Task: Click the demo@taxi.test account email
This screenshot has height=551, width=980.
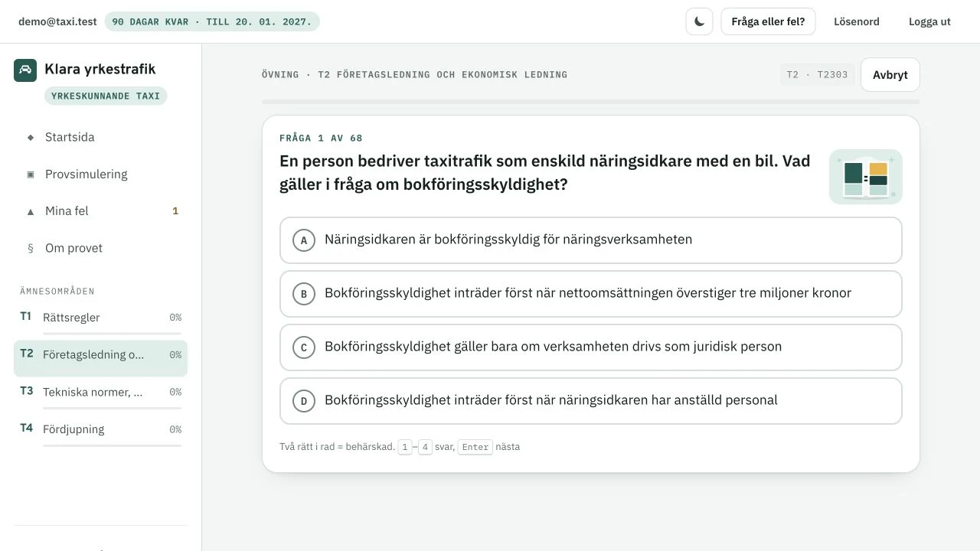Action: (x=57, y=21)
